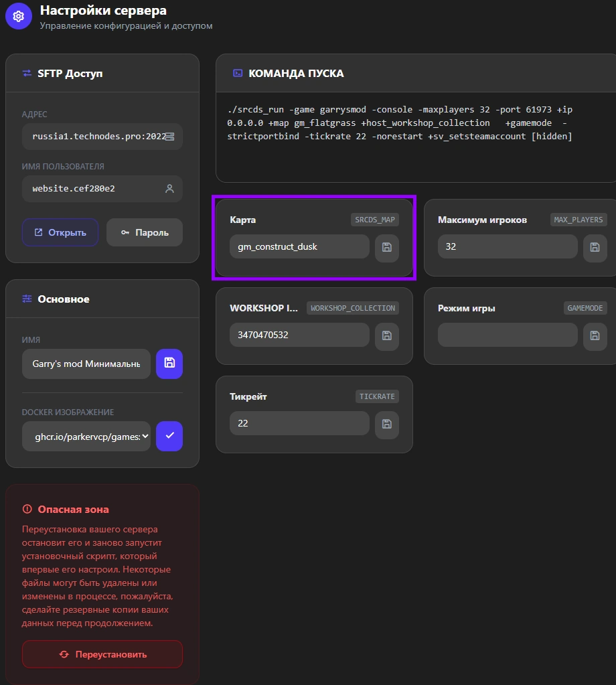The image size is (616, 685).
Task: Save the Режим игры value
Action: (595, 335)
